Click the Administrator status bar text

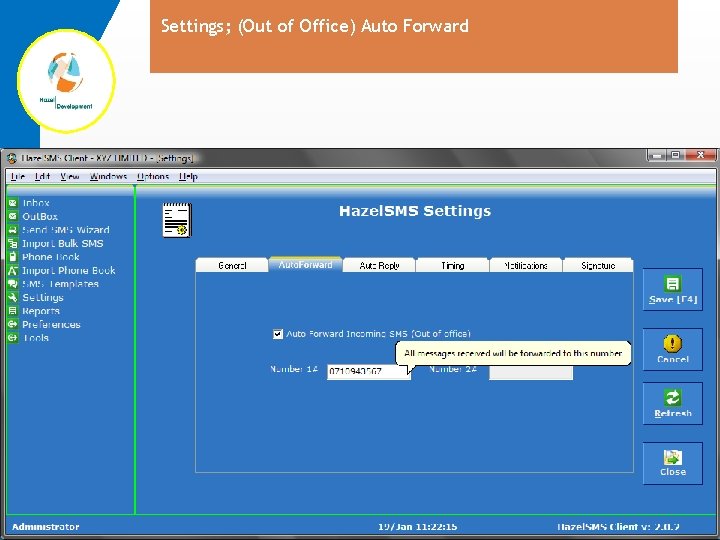[45, 527]
